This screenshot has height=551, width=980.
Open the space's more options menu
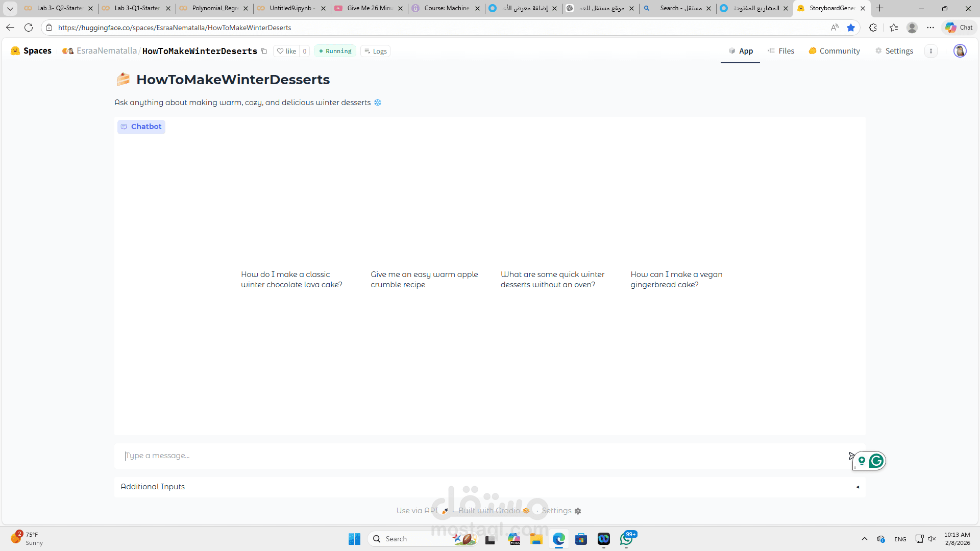pos(931,51)
